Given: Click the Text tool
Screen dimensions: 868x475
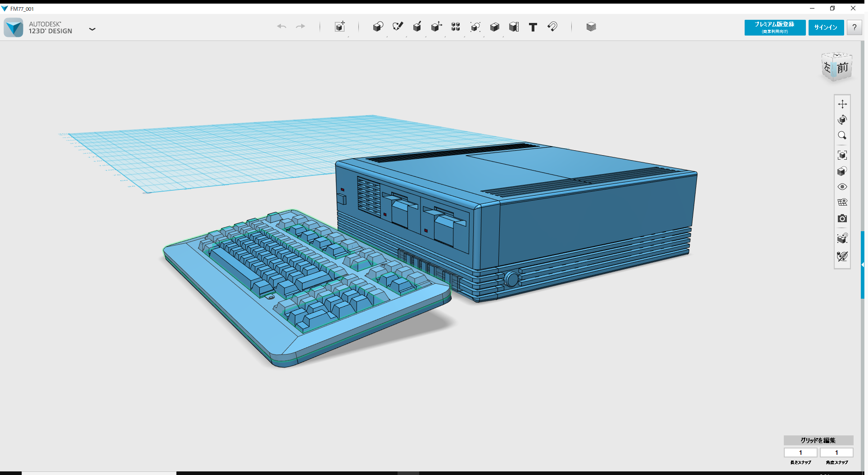Looking at the screenshot, I should 533,27.
